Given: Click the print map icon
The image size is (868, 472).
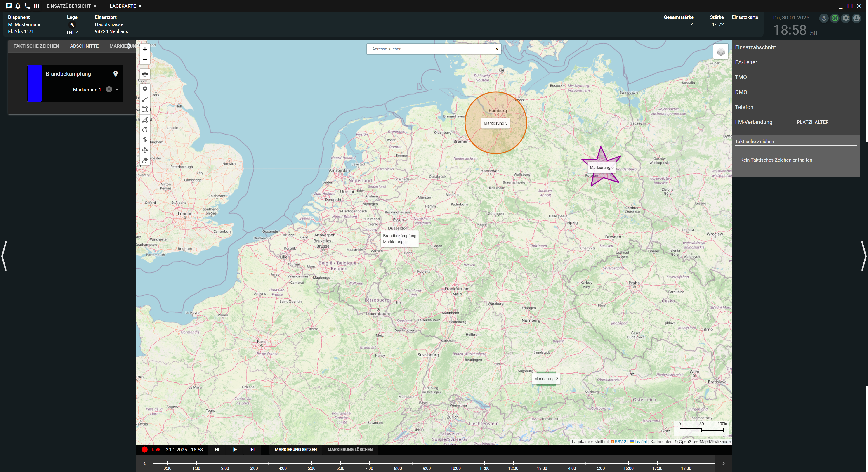Looking at the screenshot, I should coord(145,74).
